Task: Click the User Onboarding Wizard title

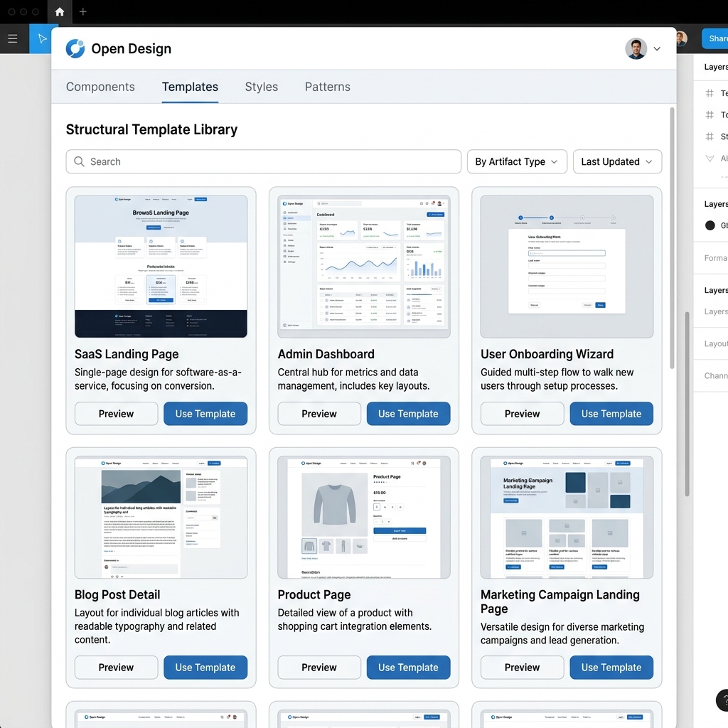Action: (547, 354)
